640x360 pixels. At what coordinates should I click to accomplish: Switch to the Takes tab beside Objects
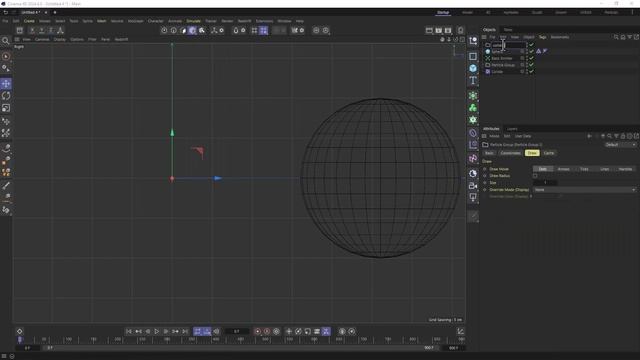click(508, 29)
